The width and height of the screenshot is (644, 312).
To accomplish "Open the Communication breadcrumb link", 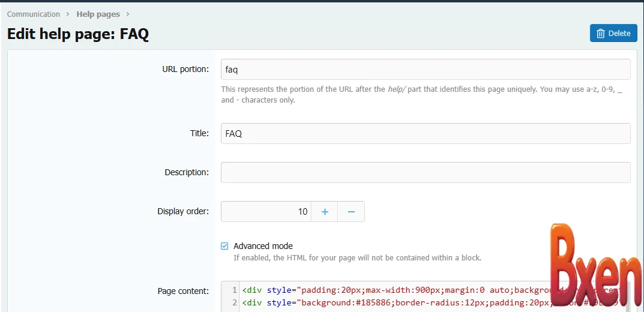I will [x=34, y=14].
